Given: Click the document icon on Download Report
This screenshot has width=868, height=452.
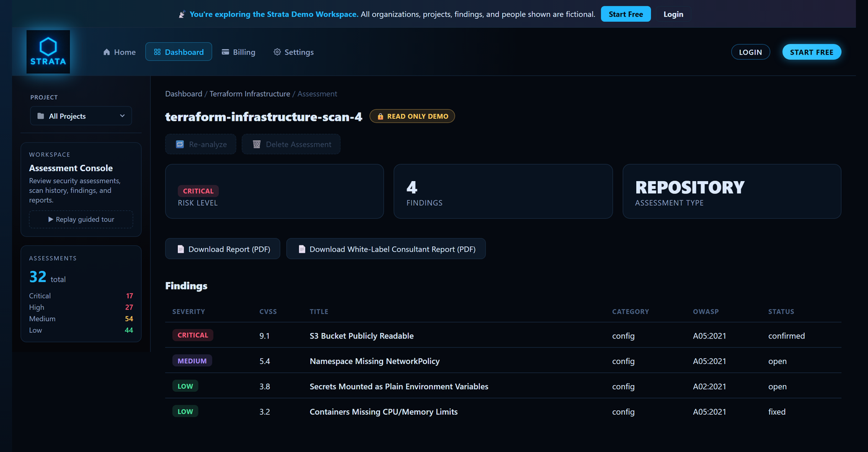Looking at the screenshot, I should pyautogui.click(x=180, y=249).
